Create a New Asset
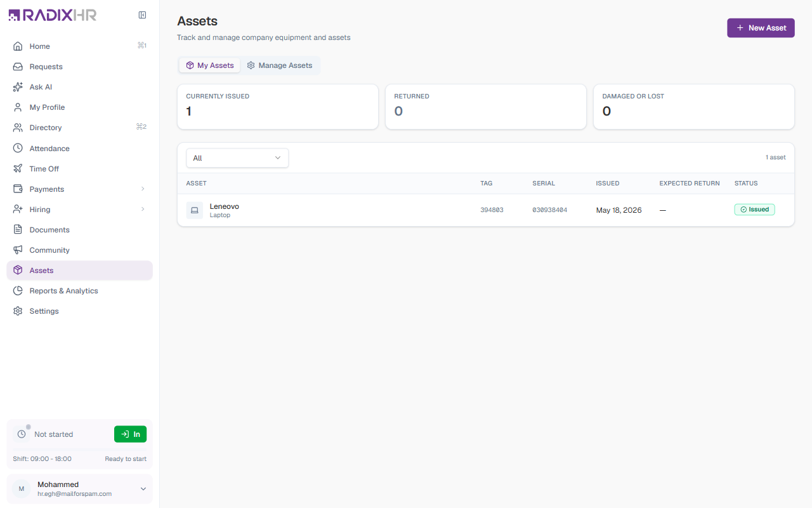Image resolution: width=812 pixels, height=508 pixels. 761,28
